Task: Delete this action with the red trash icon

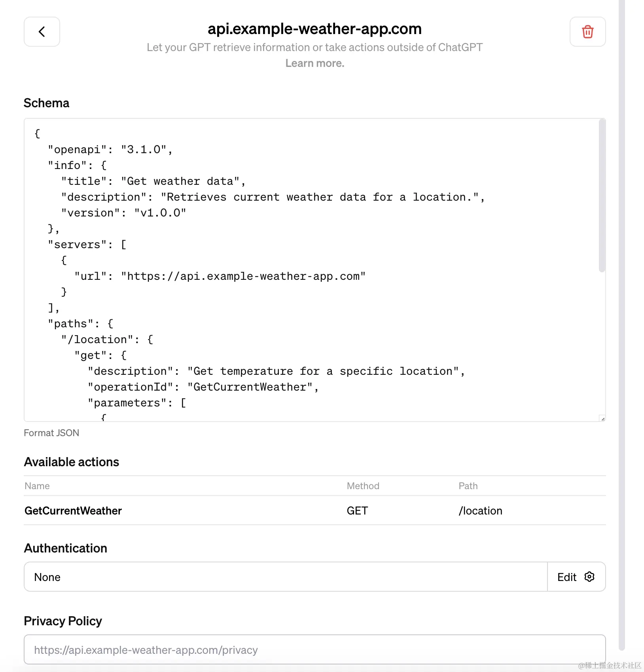Action: [x=587, y=32]
